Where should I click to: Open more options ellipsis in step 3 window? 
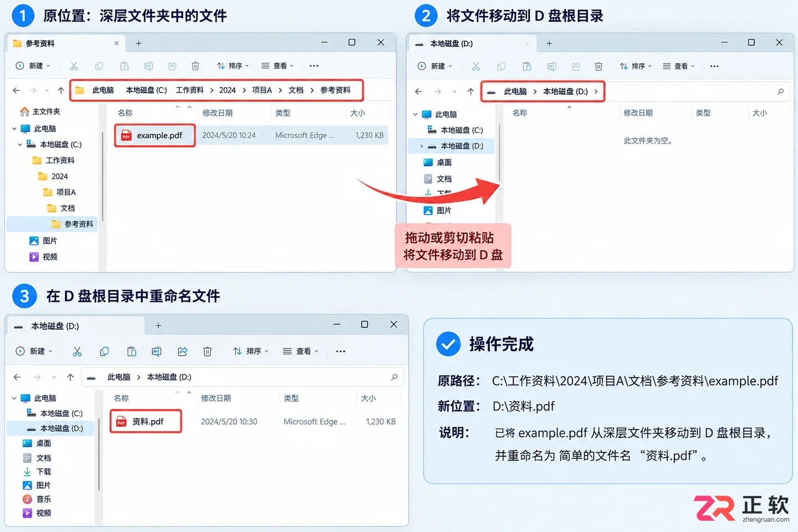tap(341, 351)
